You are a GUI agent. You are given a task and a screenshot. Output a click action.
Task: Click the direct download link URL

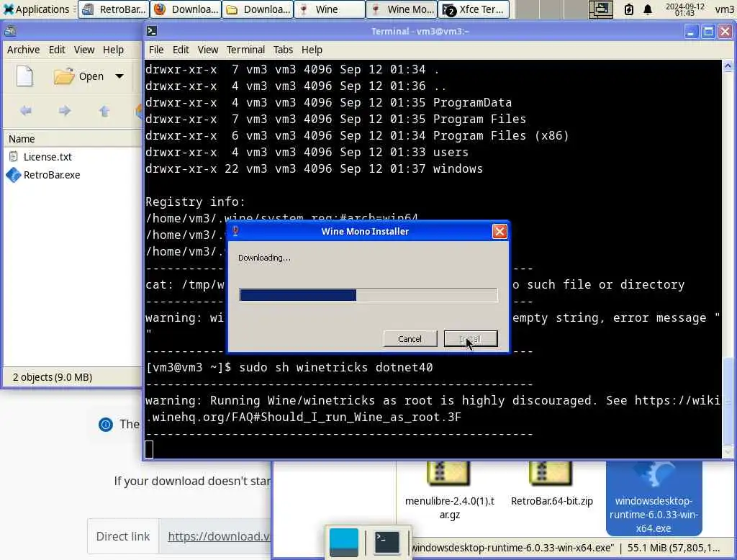click(219, 536)
